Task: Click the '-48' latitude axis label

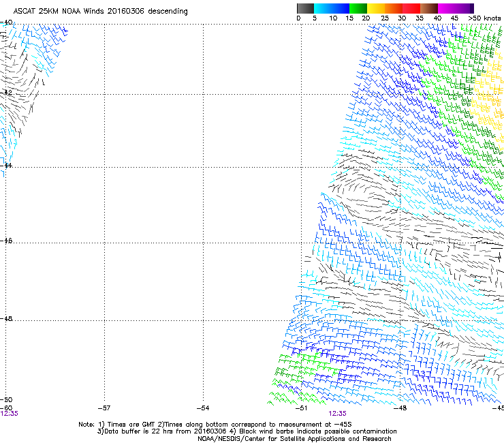Action: pyautogui.click(x=6, y=318)
